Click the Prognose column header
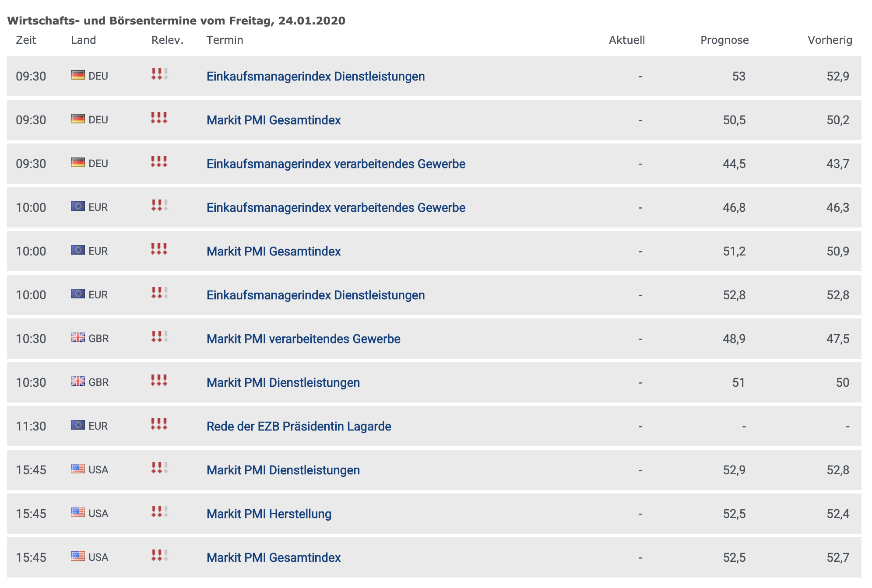Screen dimensions: 872x588 (724, 40)
